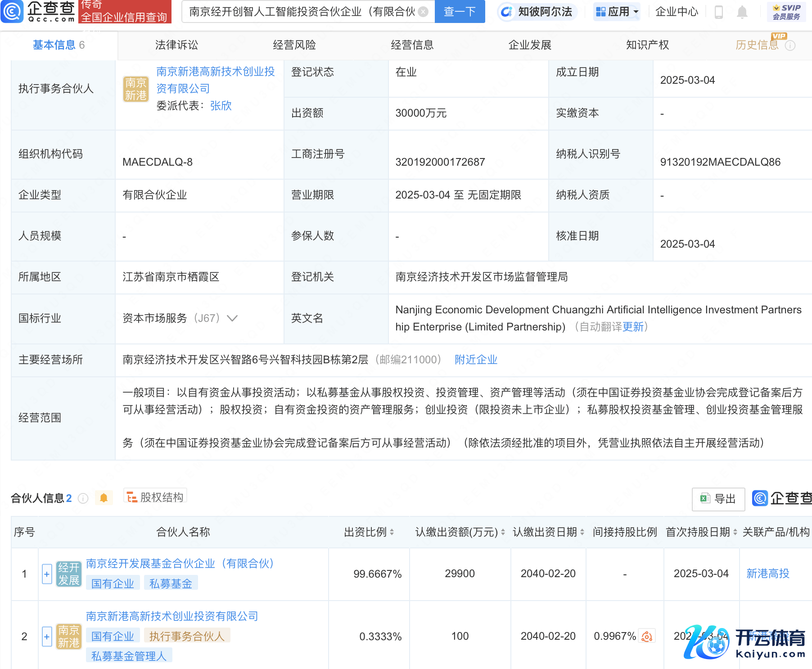Viewport: 812px width, 669px height.
Task: Click the 查一下 search button
Action: point(460,12)
